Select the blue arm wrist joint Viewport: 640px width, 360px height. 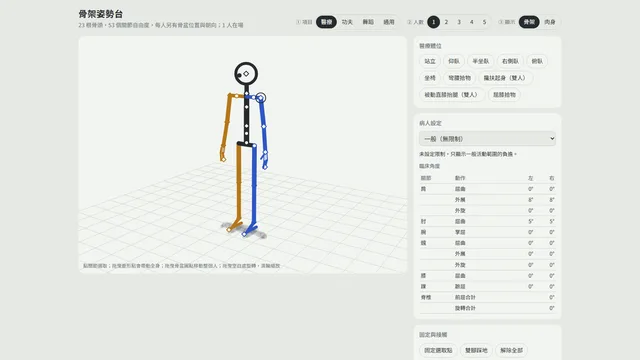pyautogui.click(x=266, y=153)
